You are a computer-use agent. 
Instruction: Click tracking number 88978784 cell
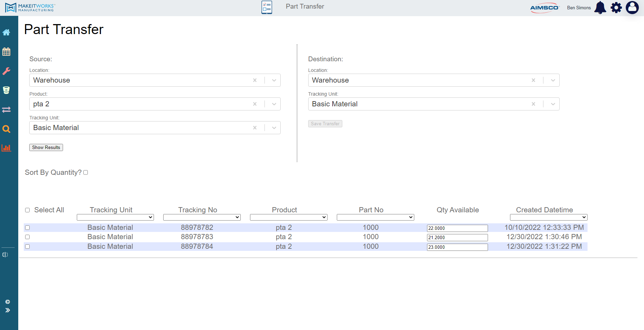197,246
